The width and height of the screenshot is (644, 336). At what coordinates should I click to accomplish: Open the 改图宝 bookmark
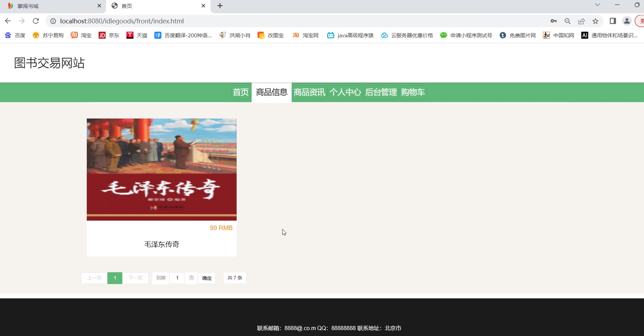coord(271,35)
